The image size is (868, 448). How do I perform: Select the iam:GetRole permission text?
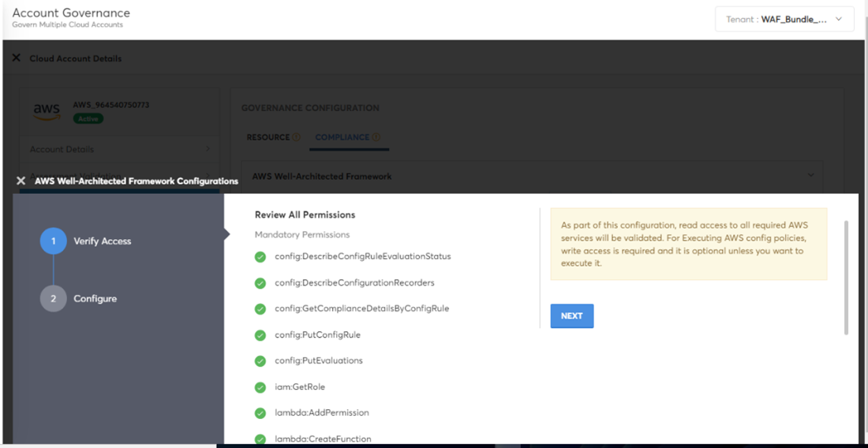click(x=300, y=387)
